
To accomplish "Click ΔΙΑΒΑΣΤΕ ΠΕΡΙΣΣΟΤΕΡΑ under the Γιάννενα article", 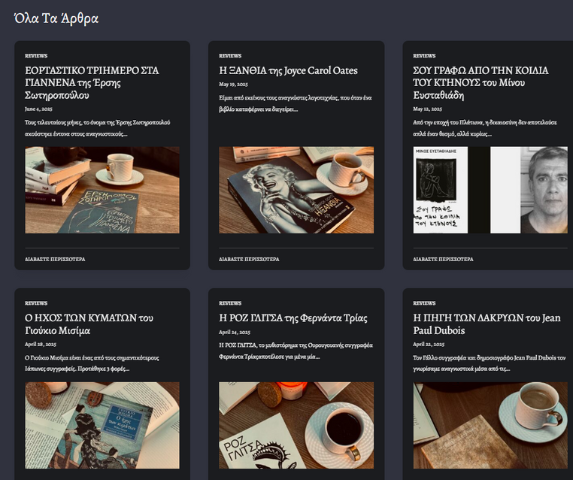I will 55,259.
